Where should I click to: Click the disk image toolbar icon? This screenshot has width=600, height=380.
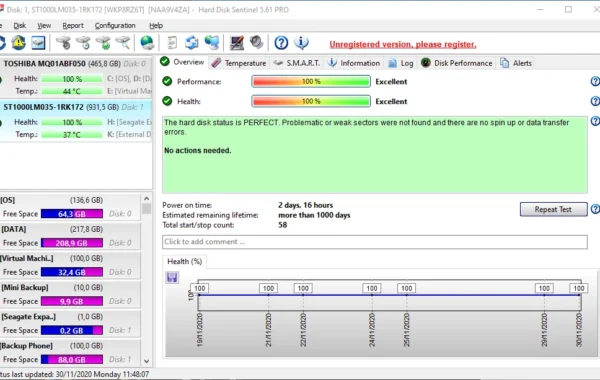[x=38, y=42]
